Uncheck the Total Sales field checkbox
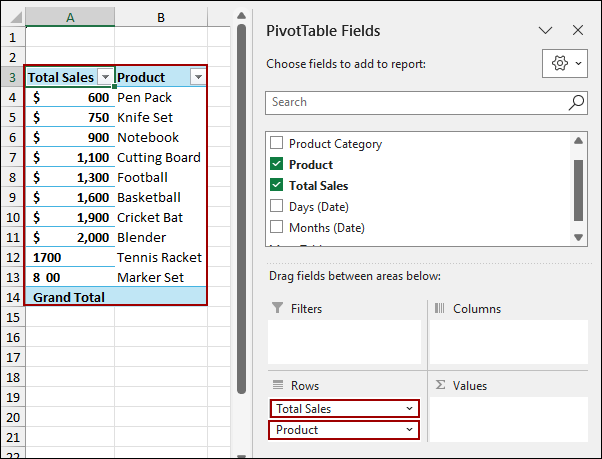 [276, 185]
